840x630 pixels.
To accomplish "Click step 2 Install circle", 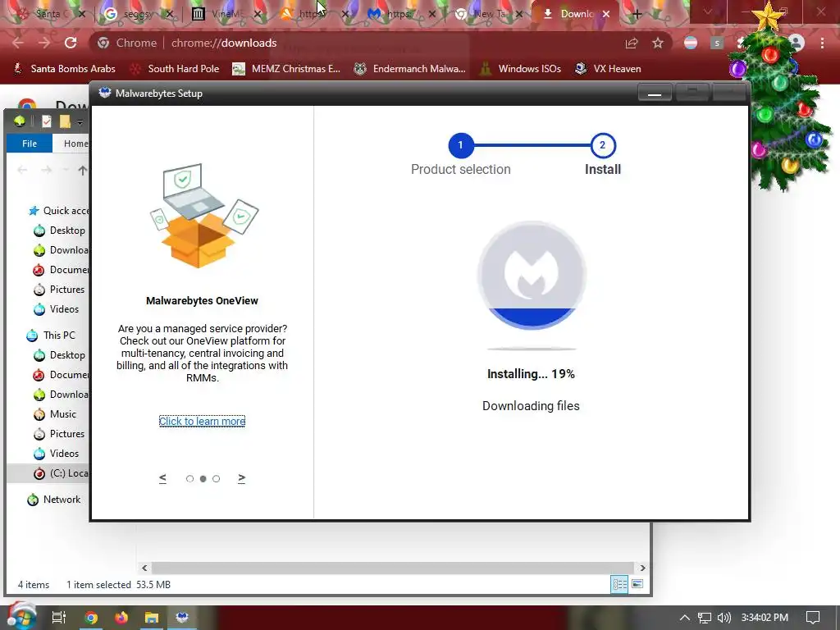I will click(x=603, y=145).
